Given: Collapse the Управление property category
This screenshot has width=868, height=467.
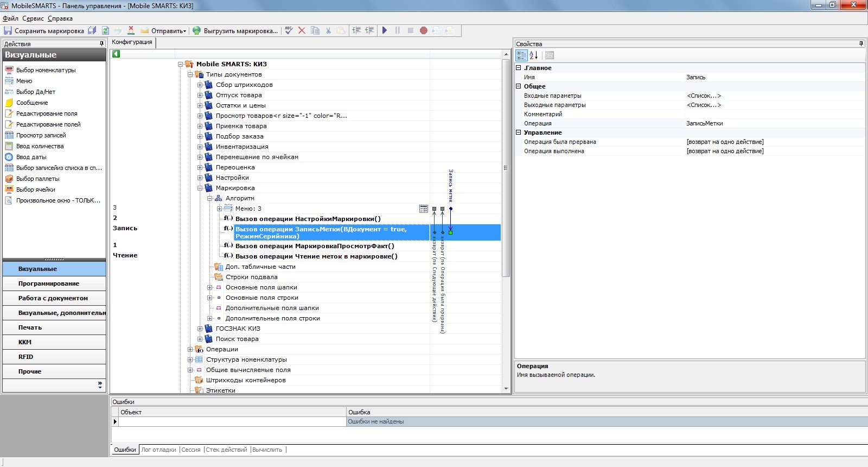Looking at the screenshot, I should 519,132.
